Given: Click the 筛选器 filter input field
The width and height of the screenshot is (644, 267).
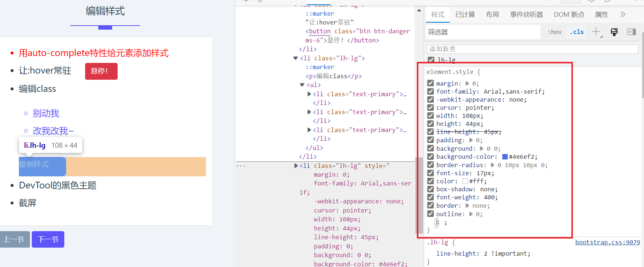Looking at the screenshot, I should click(483, 32).
